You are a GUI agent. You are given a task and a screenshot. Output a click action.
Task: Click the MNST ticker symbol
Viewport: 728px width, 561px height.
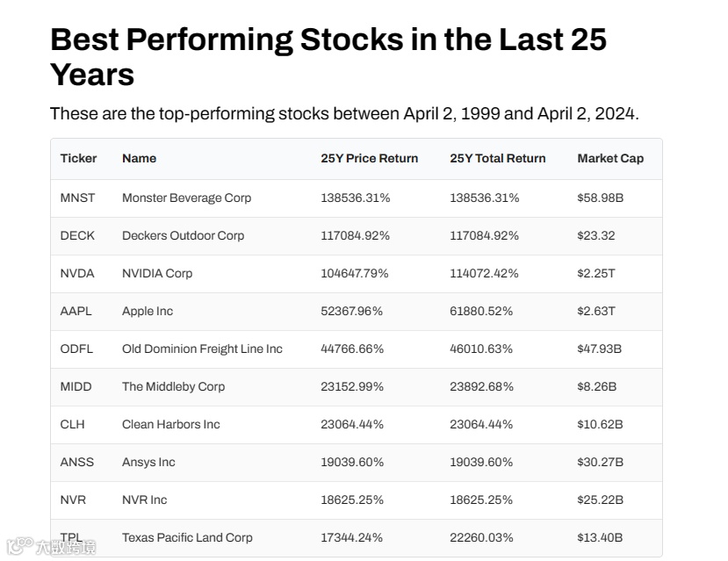pyautogui.click(x=78, y=198)
